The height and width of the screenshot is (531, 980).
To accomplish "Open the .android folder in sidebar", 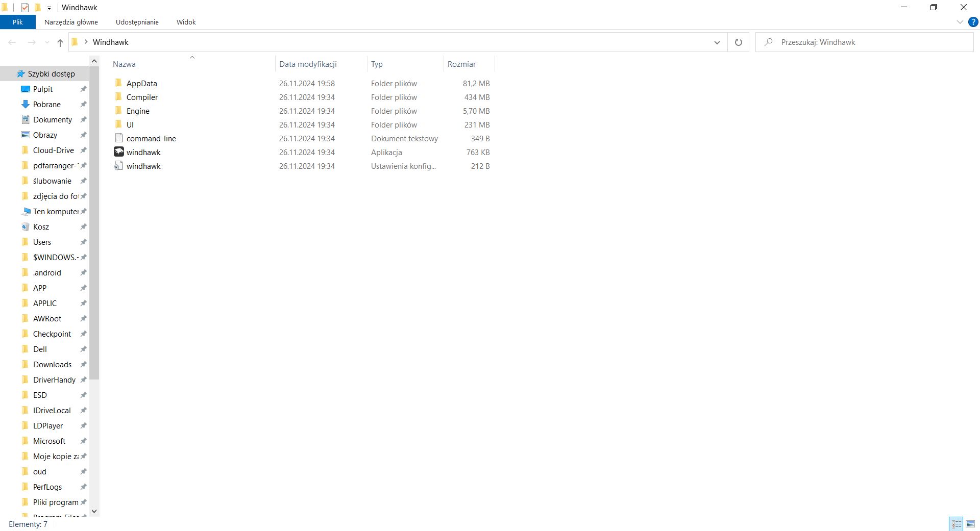I will tap(46, 272).
